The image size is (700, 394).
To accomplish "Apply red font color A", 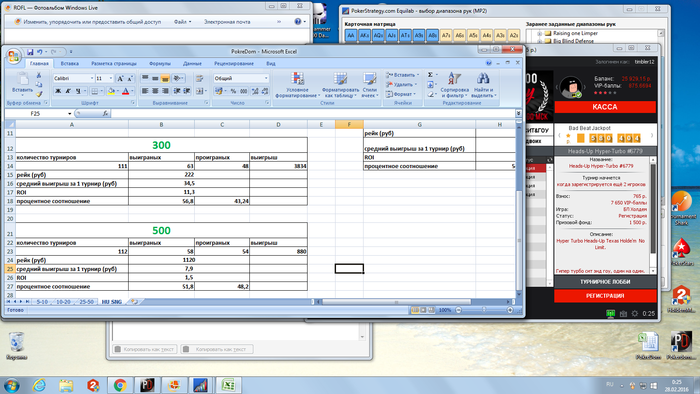I will point(125,91).
